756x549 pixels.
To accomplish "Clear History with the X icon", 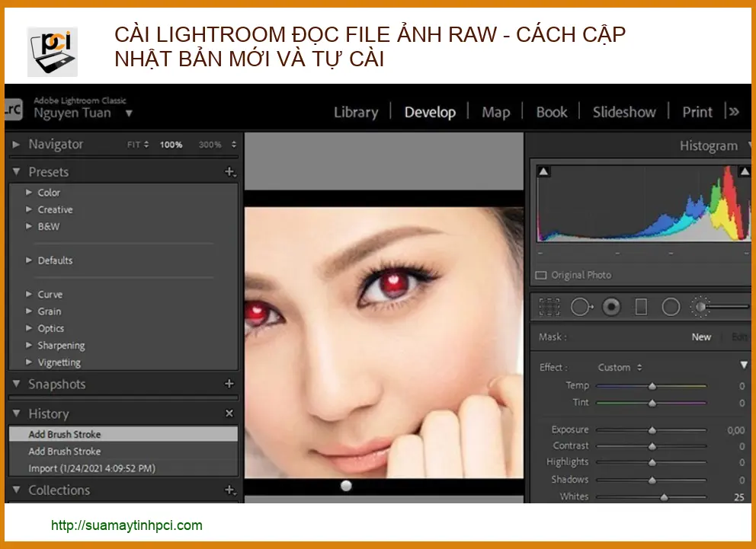I will coord(229,413).
